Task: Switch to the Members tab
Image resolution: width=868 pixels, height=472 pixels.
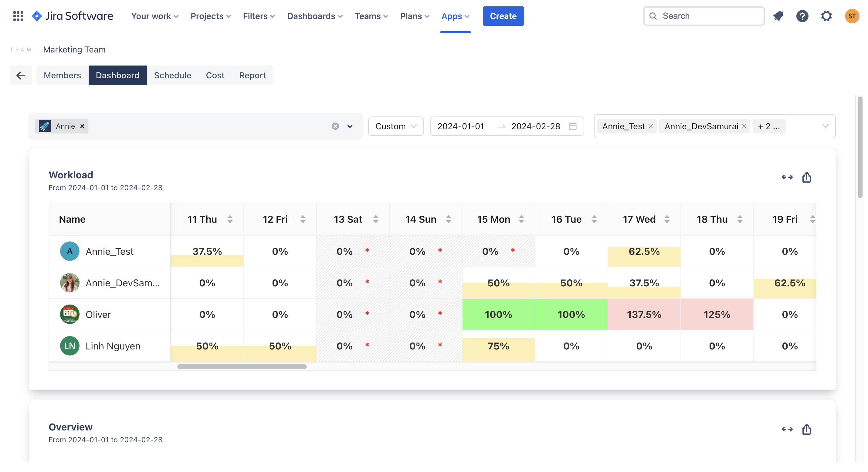Action: pos(62,75)
